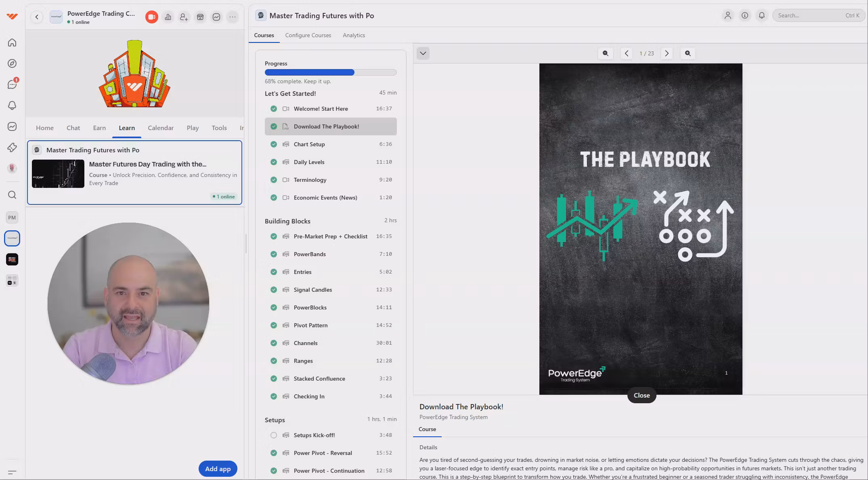Screen dimensions: 868x480
Task: Click the Add app button
Action: coord(218,469)
